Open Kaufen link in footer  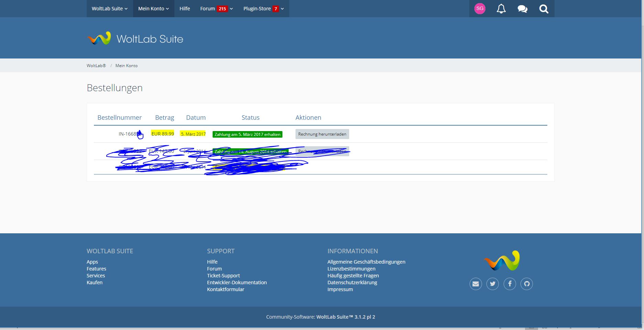click(95, 283)
